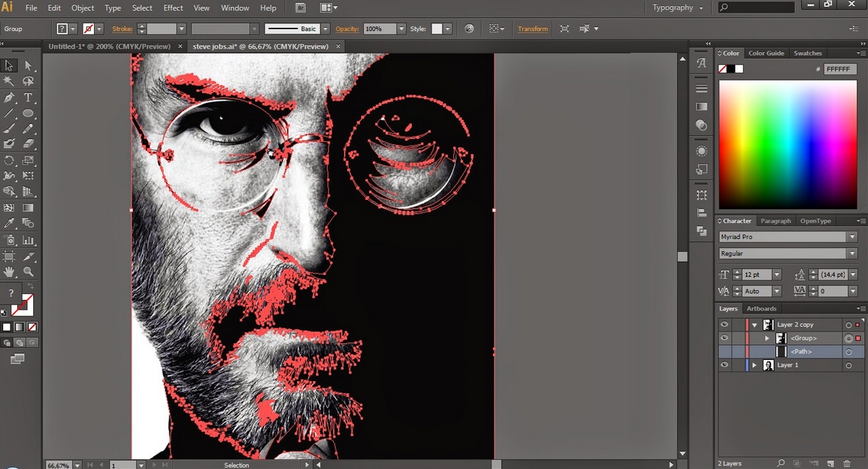The width and height of the screenshot is (868, 469).
Task: Choose the Eyedropper tool
Action: 9,223
